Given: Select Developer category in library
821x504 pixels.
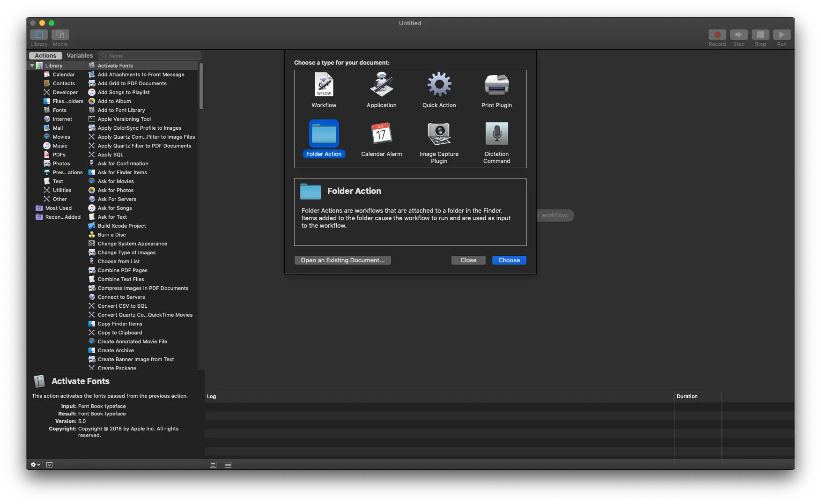Looking at the screenshot, I should (61, 92).
